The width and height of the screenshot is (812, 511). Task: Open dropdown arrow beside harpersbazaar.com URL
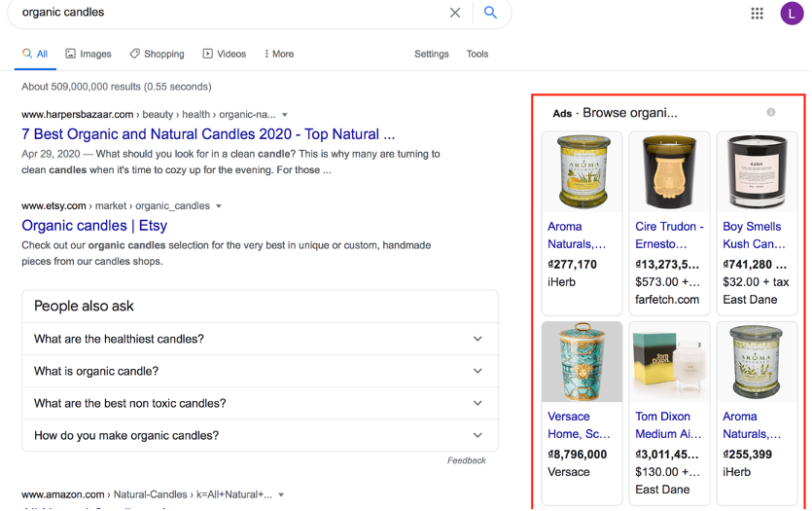point(285,115)
